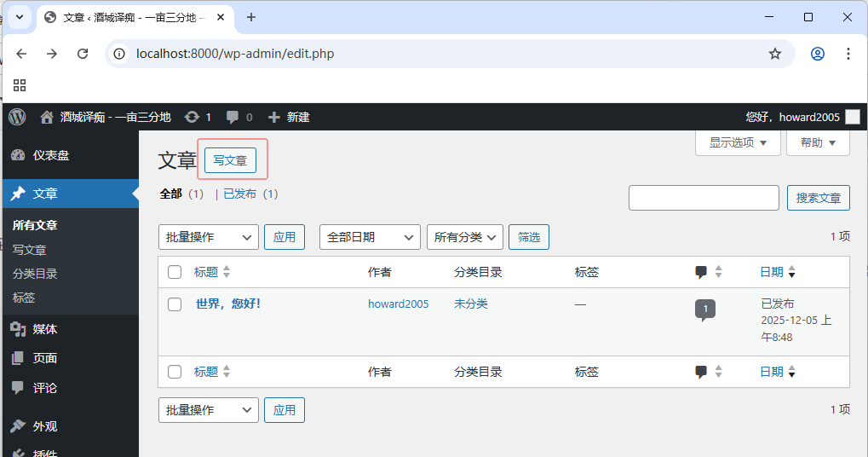The height and width of the screenshot is (457, 868).
Task: Click howard2005 avatar in admin bar
Action: [853, 117]
